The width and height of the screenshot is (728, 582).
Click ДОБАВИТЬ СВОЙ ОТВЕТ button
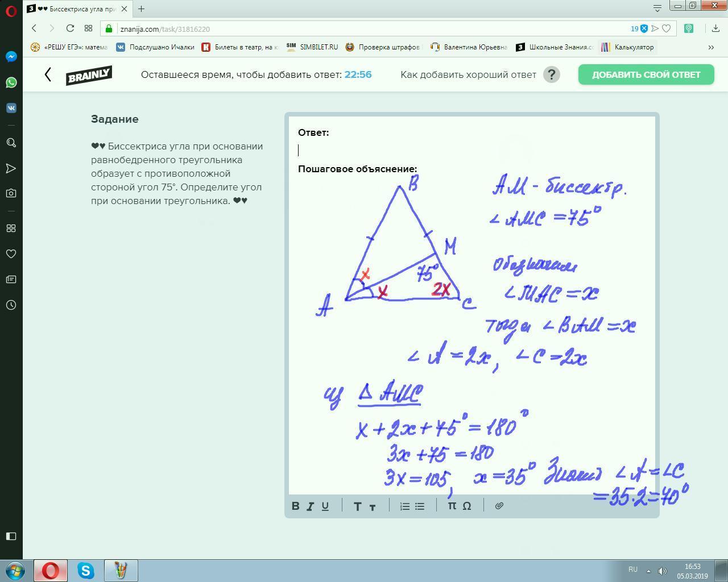point(646,74)
